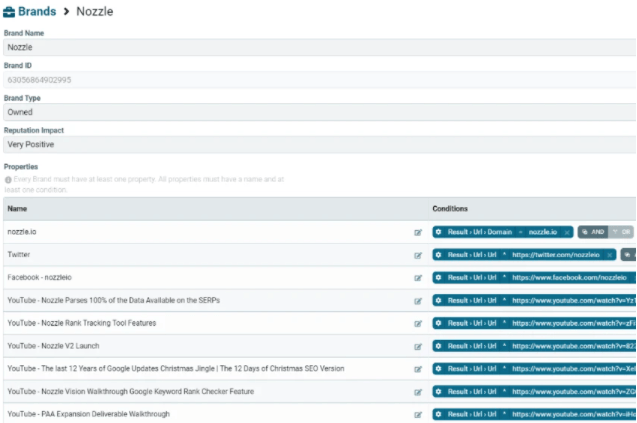
Task: Change operator on Facebook URL condition
Action: [x=504, y=278]
